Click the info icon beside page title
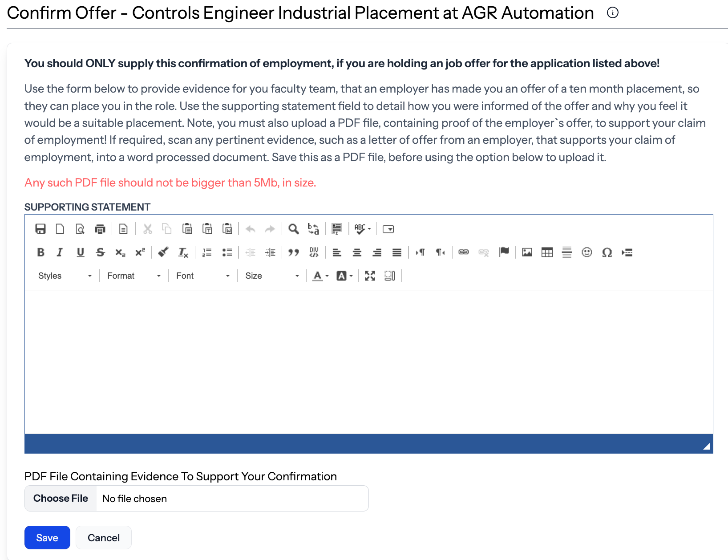728x560 pixels. point(613,13)
